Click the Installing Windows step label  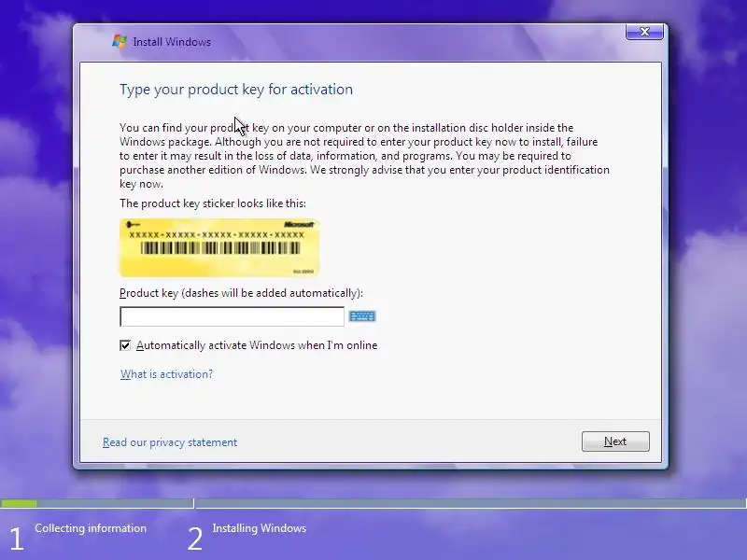[260, 528]
